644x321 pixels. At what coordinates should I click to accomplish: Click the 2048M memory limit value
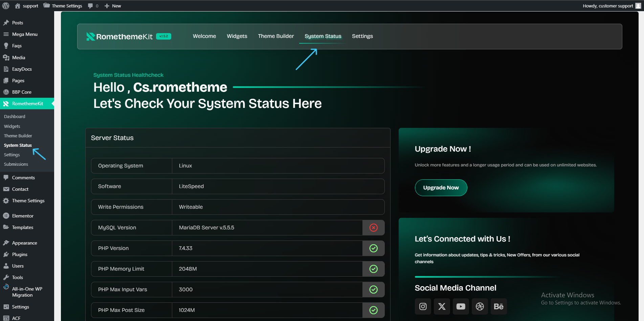[x=188, y=269]
